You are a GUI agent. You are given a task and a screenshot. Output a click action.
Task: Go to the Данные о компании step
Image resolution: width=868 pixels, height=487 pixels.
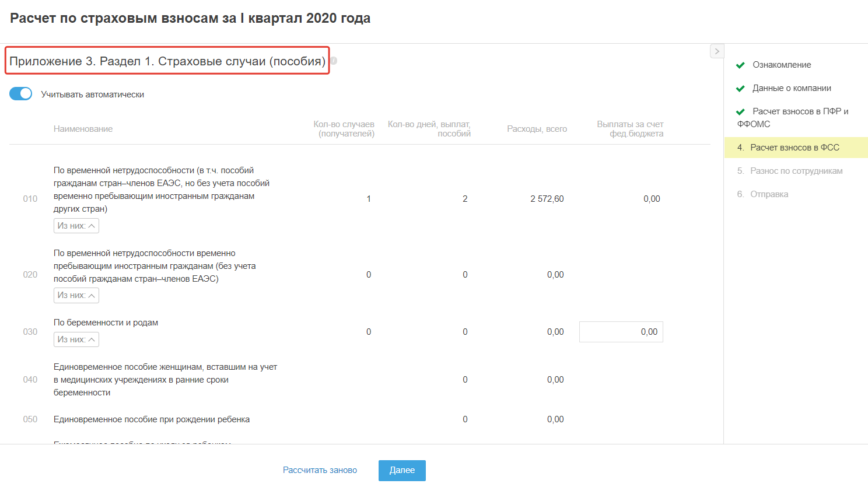coord(792,88)
